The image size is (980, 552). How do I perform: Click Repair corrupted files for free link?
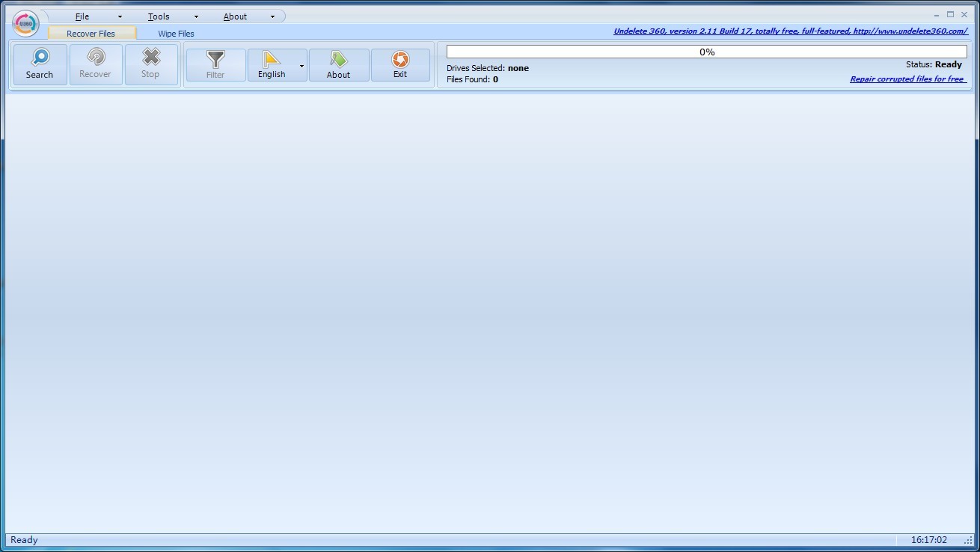(x=907, y=79)
